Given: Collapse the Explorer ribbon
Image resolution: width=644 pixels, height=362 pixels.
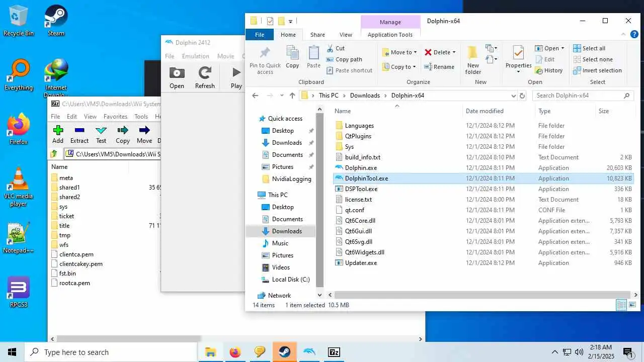Looking at the screenshot, I should coord(622,34).
